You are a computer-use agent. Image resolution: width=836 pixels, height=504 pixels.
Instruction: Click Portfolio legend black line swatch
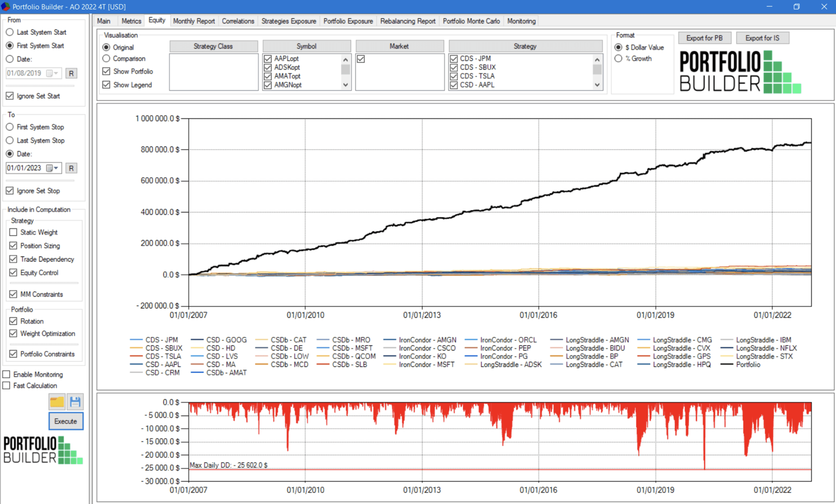pos(727,364)
